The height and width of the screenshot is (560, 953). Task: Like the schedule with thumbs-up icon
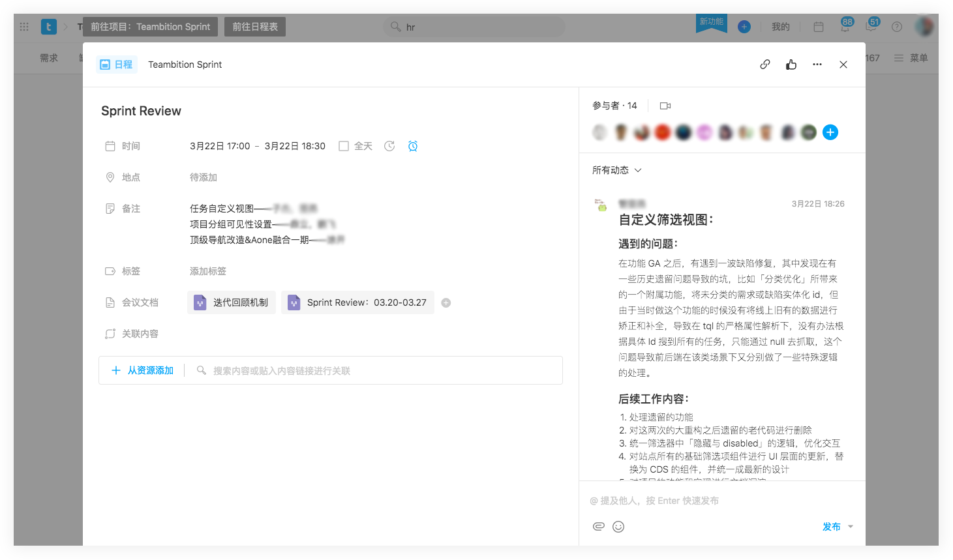791,65
